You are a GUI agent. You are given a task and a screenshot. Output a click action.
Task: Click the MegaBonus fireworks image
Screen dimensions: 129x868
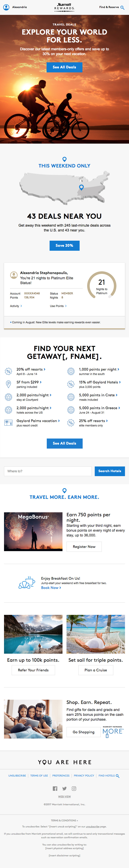[x=33, y=531]
